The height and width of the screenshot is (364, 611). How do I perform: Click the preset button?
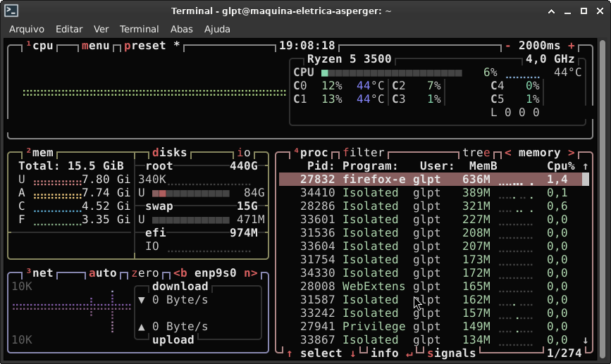coord(145,46)
